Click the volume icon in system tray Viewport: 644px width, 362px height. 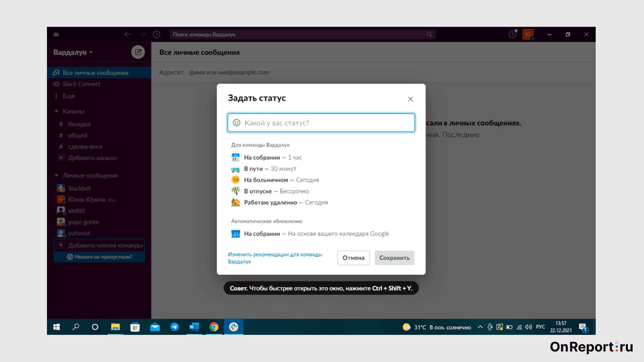click(x=529, y=327)
